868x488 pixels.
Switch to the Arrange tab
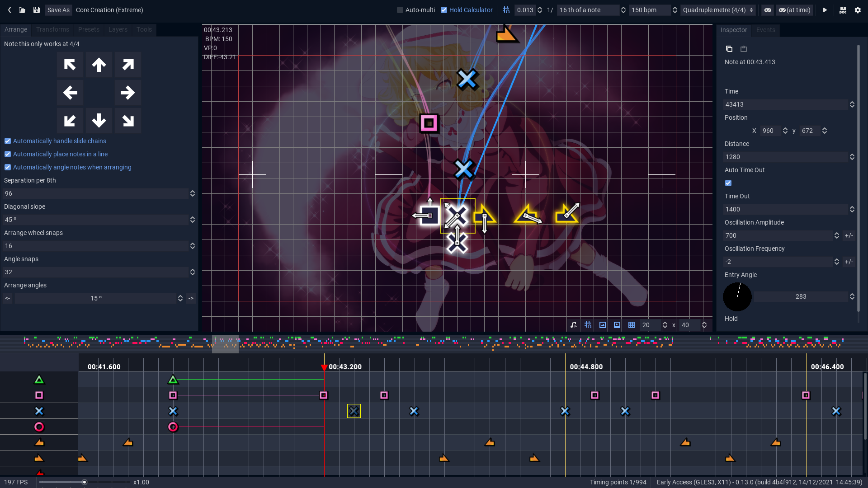(x=16, y=29)
